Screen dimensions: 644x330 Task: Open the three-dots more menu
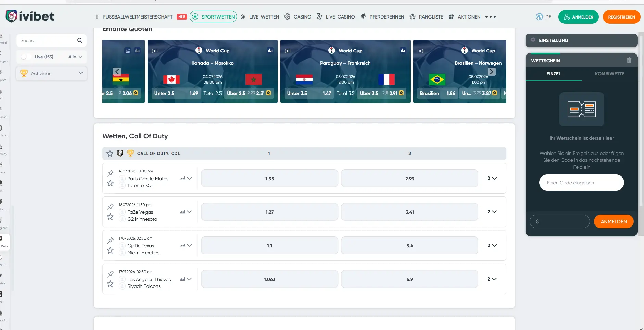(490, 17)
